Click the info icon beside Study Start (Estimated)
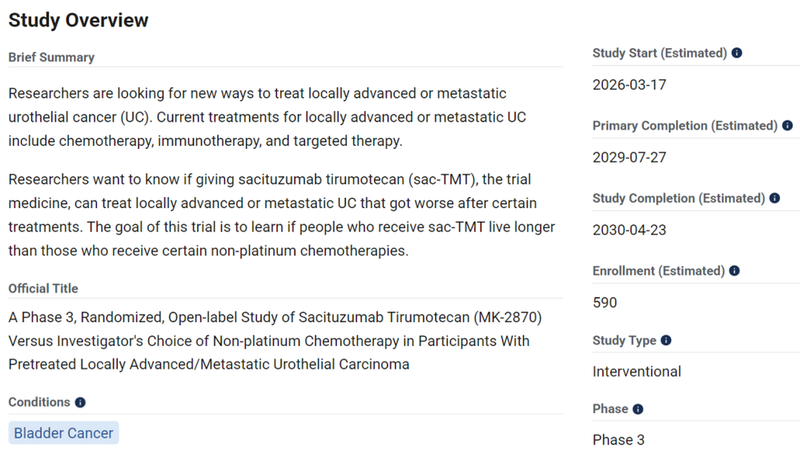This screenshot has width=800, height=454. (x=737, y=53)
